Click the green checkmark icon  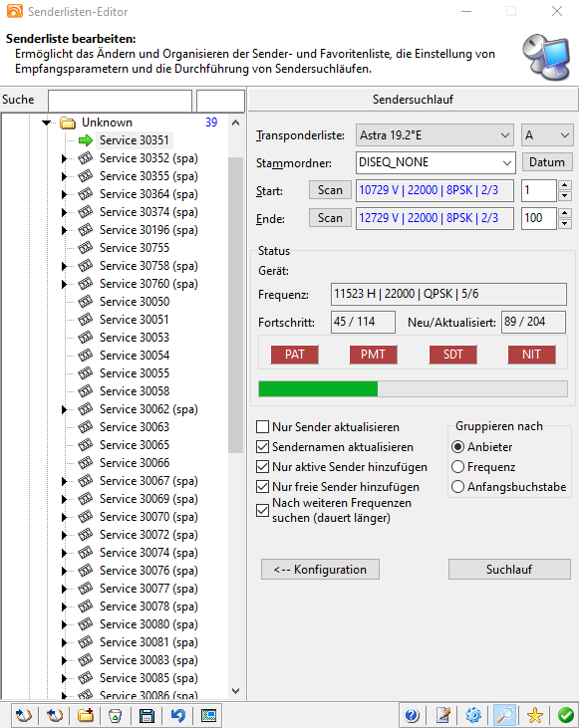(565, 715)
